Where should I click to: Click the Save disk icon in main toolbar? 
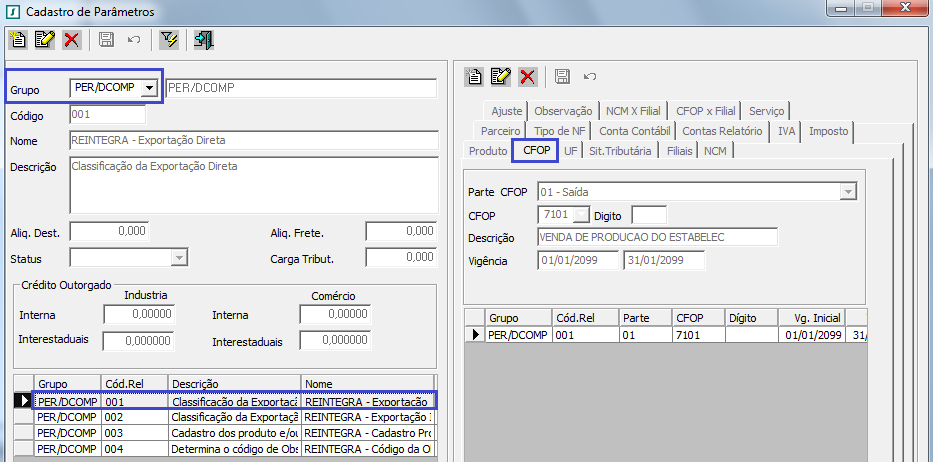coord(106,40)
